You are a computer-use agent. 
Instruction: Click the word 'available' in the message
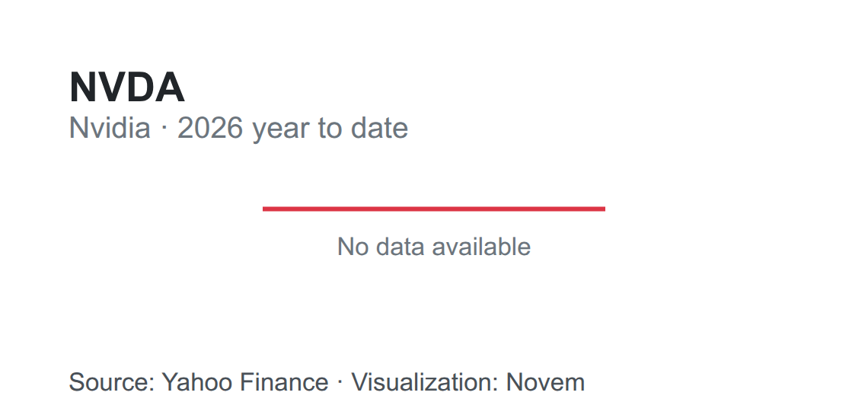click(x=482, y=247)
